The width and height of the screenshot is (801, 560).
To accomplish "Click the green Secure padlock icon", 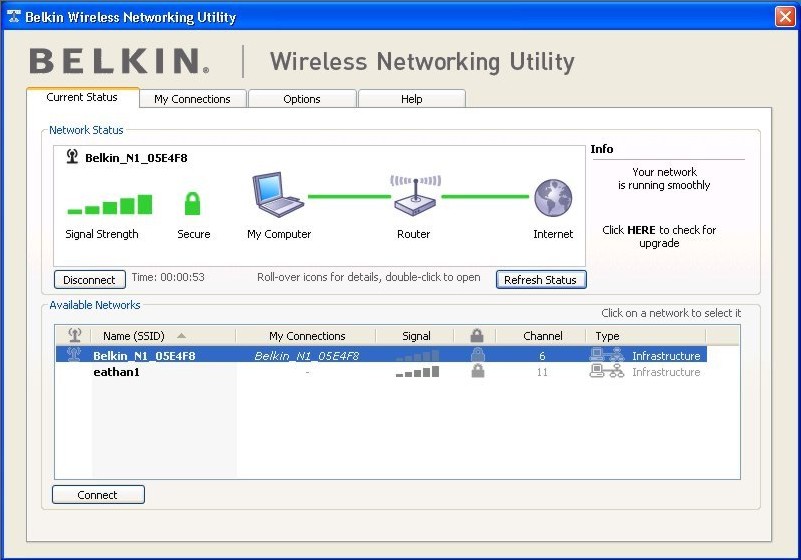I will [193, 203].
